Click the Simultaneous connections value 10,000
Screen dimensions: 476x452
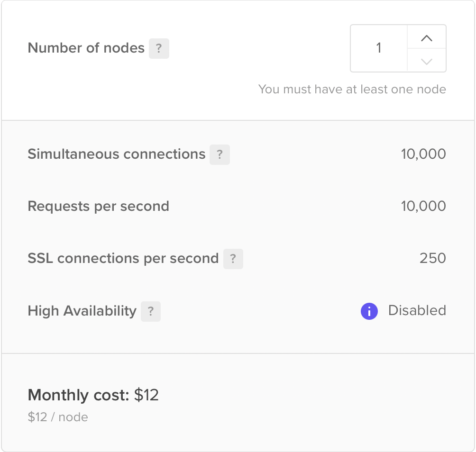423,154
